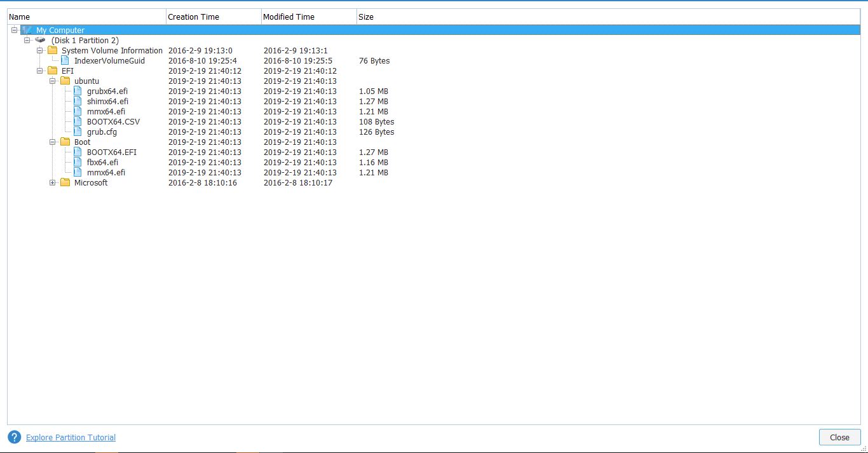Select the shimx64.efi file
The width and height of the screenshot is (868, 453).
107,101
